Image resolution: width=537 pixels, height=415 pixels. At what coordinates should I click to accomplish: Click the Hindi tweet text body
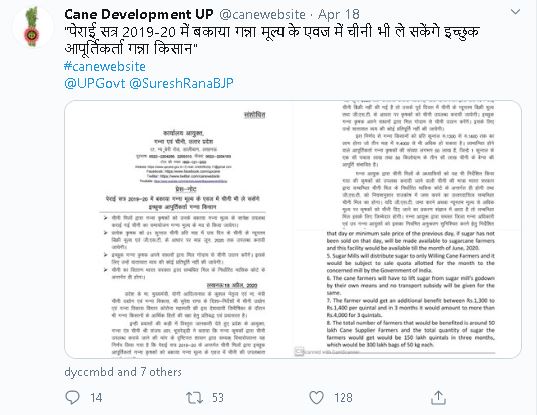click(272, 40)
